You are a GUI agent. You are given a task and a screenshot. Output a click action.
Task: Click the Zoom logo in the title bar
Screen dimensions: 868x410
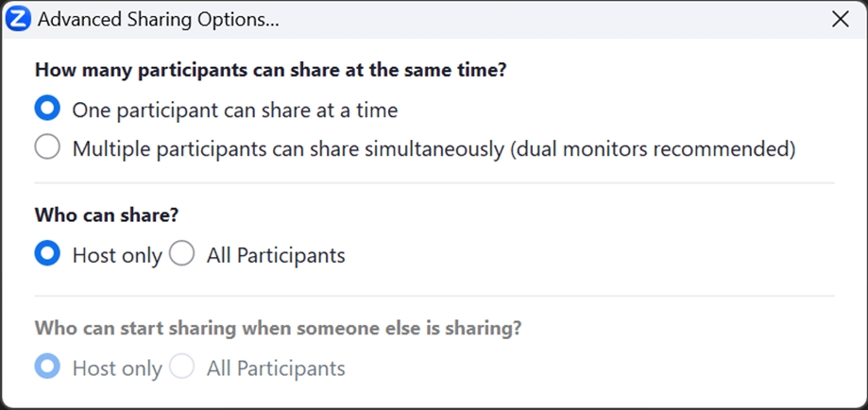pyautogui.click(x=18, y=20)
